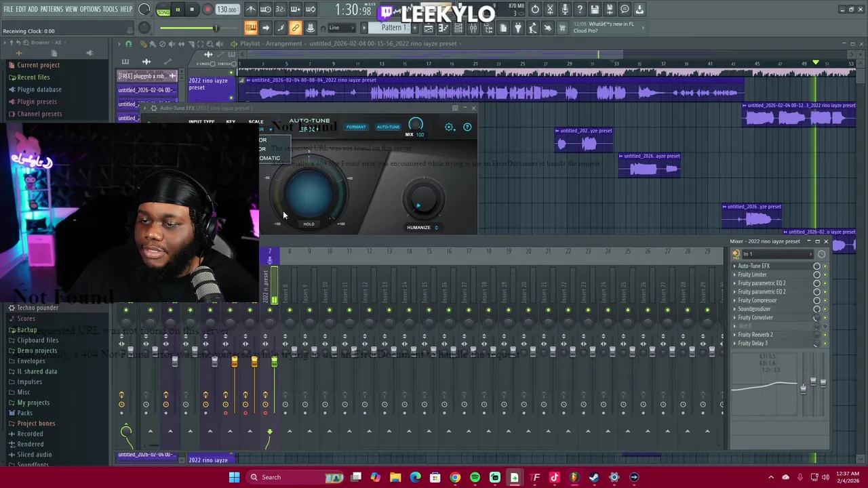
Task: Click the HOLD button under retune knob
Action: [x=309, y=224]
